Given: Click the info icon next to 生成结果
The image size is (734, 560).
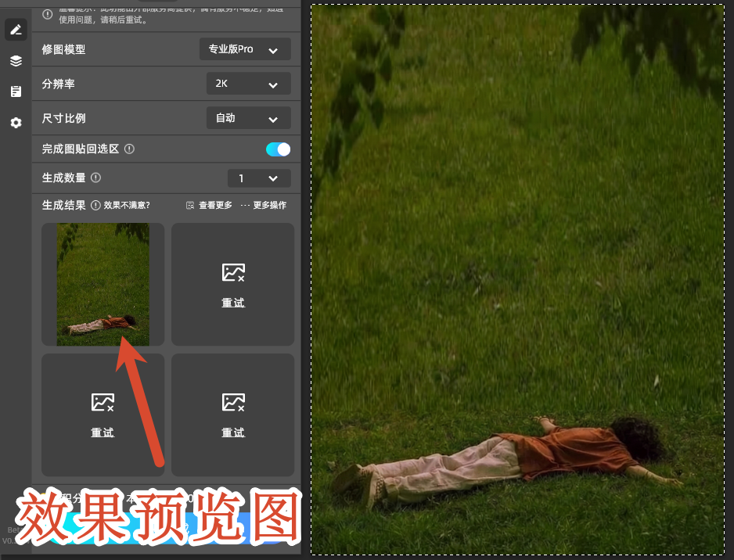Looking at the screenshot, I should click(x=95, y=206).
